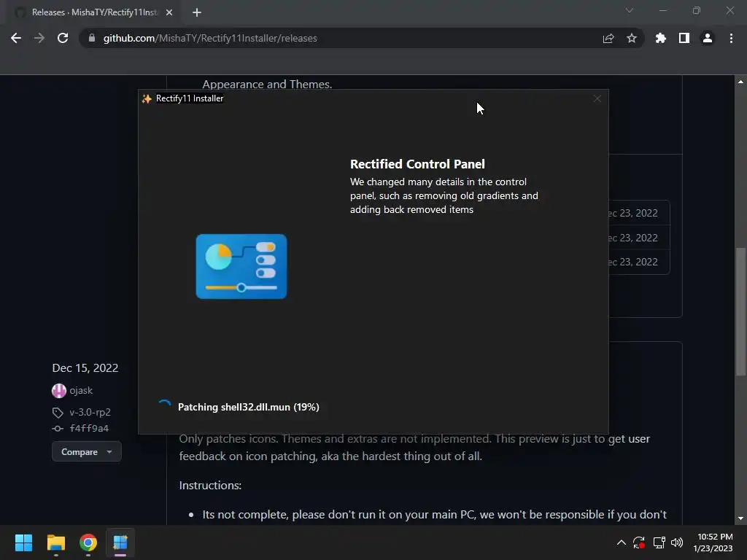Open the ojask user profile link
747x560 pixels.
tap(81, 391)
